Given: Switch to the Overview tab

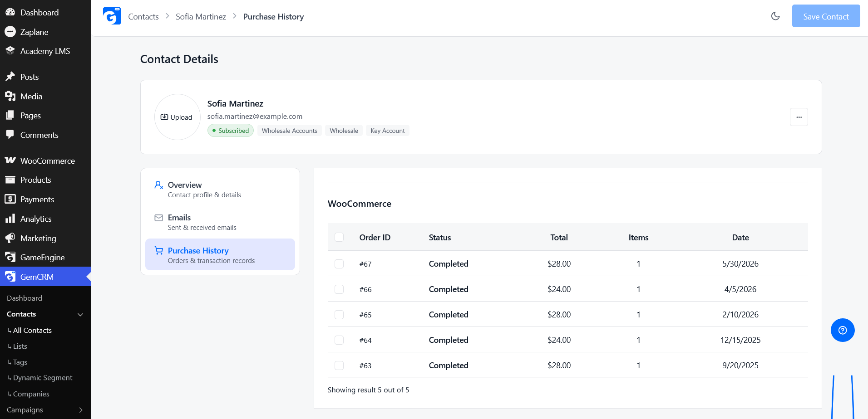Looking at the screenshot, I should pos(220,190).
